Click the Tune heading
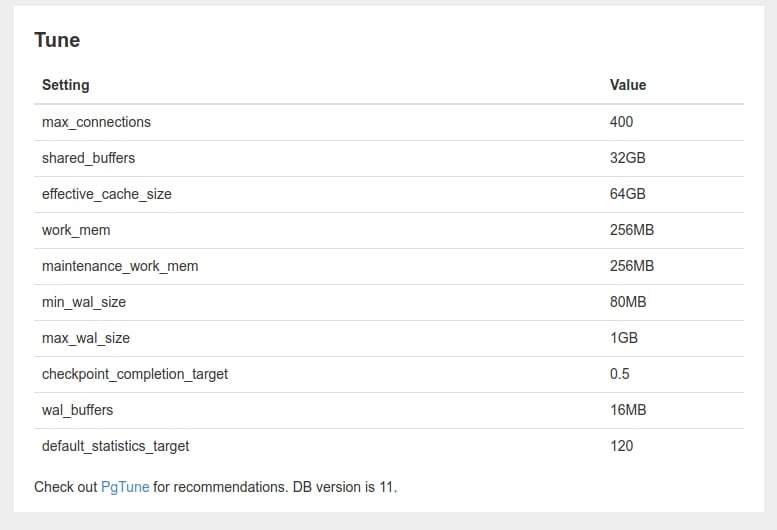Image resolution: width=777 pixels, height=530 pixels. pyautogui.click(x=57, y=40)
